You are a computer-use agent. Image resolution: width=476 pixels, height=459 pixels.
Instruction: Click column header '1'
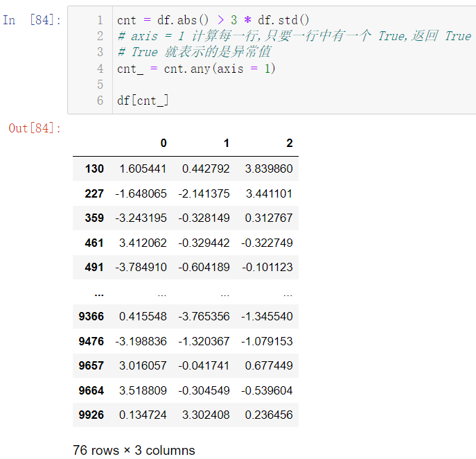click(226, 143)
